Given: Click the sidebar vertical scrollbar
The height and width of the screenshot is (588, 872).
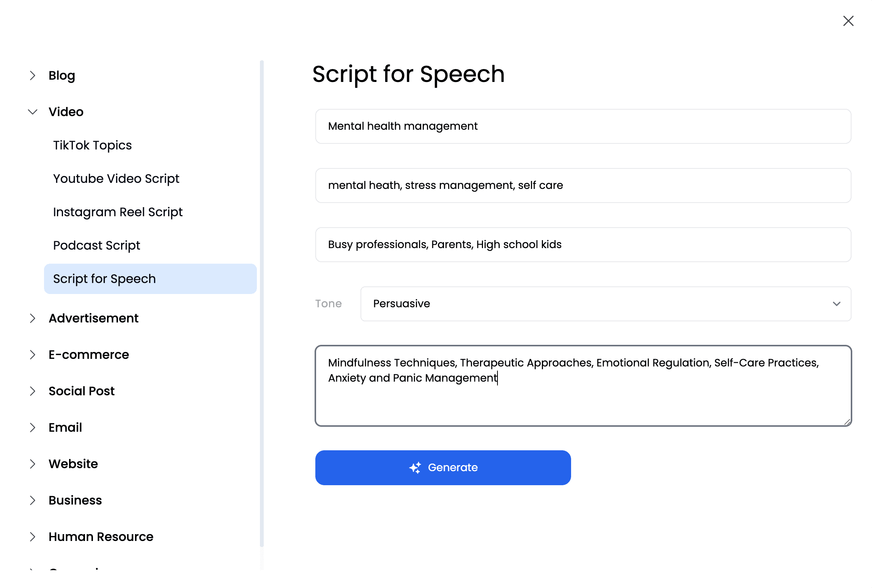Looking at the screenshot, I should (x=261, y=303).
